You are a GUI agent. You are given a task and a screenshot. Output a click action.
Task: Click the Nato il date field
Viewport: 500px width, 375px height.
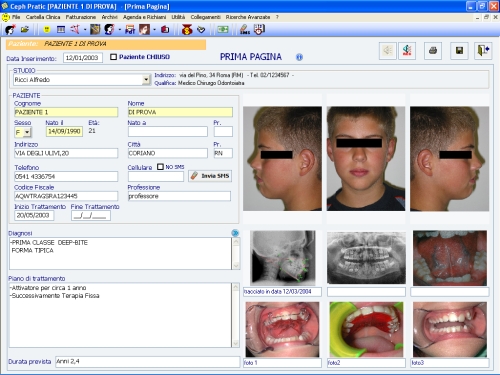[64, 131]
